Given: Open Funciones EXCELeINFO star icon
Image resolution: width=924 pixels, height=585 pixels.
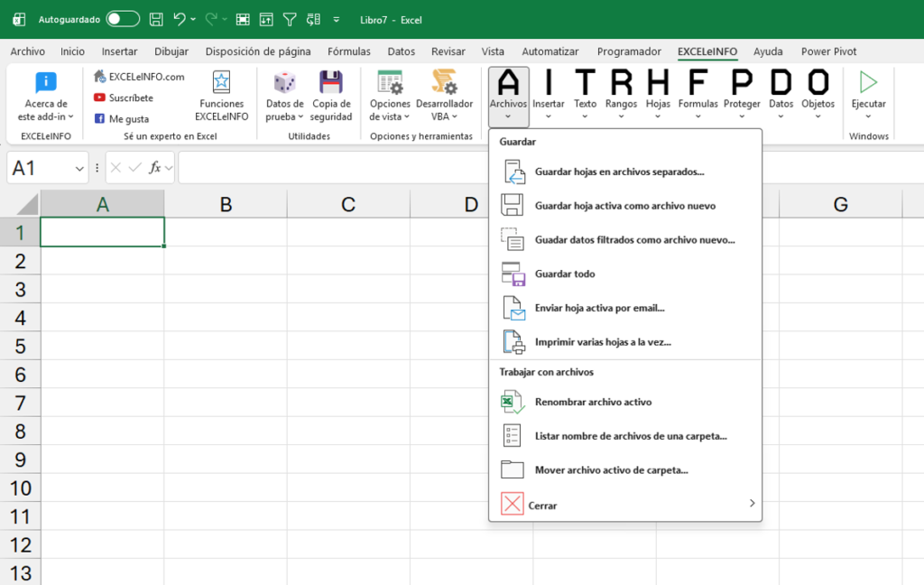Looking at the screenshot, I should [222, 97].
